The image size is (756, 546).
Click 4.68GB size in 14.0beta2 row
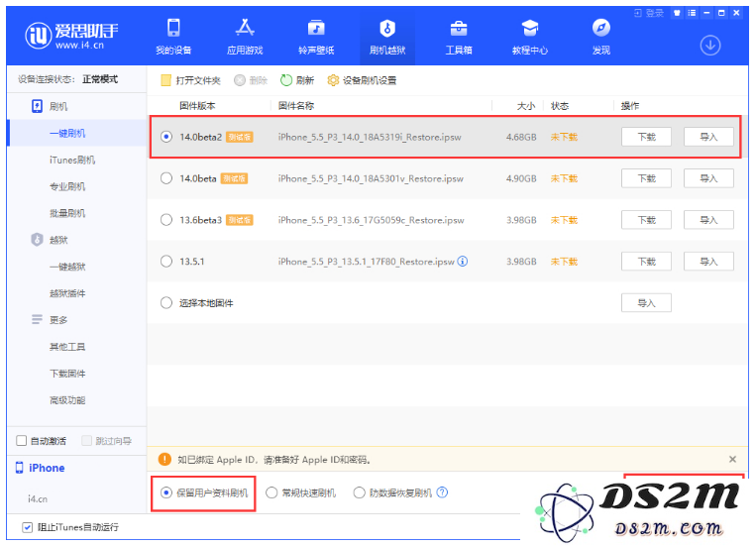click(x=521, y=137)
